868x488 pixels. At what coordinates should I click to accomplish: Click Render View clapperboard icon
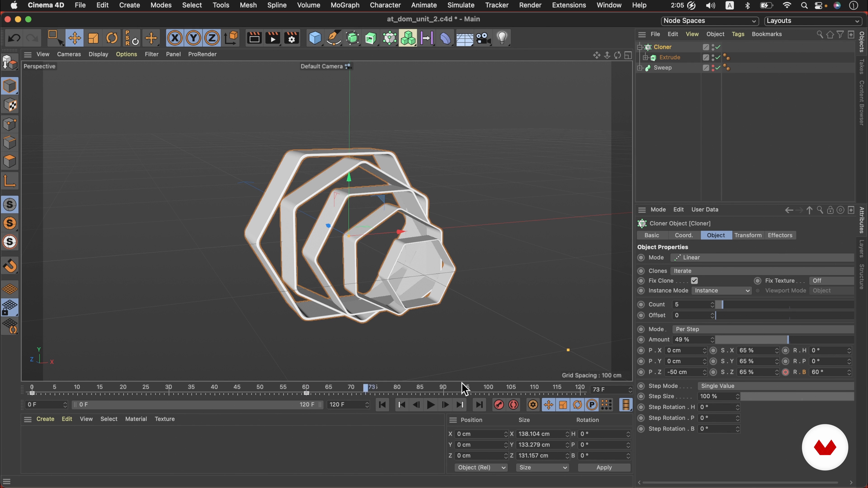(x=254, y=38)
